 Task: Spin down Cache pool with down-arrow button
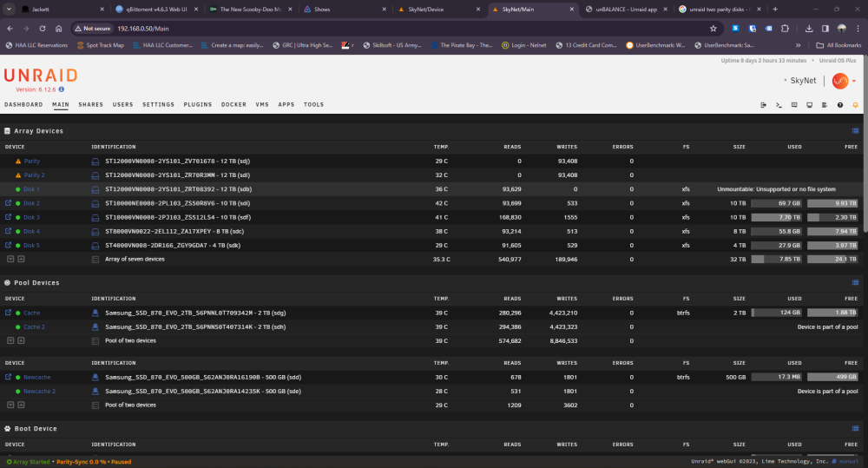pos(10,340)
